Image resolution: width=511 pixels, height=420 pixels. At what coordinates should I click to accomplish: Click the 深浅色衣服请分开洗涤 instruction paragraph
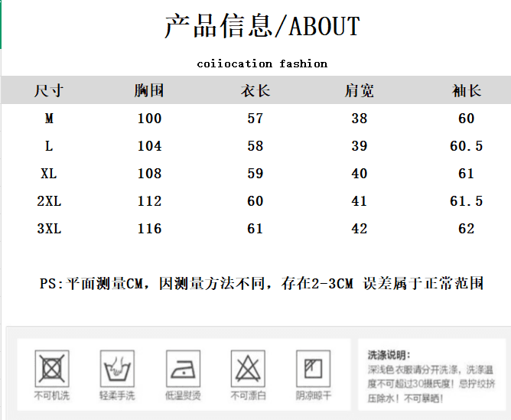431,384
